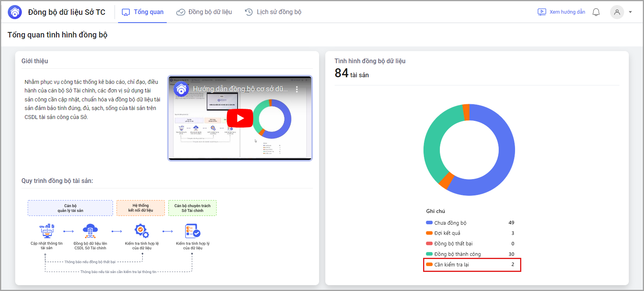
Task: Open the video's three-dot options menu
Action: tap(297, 89)
